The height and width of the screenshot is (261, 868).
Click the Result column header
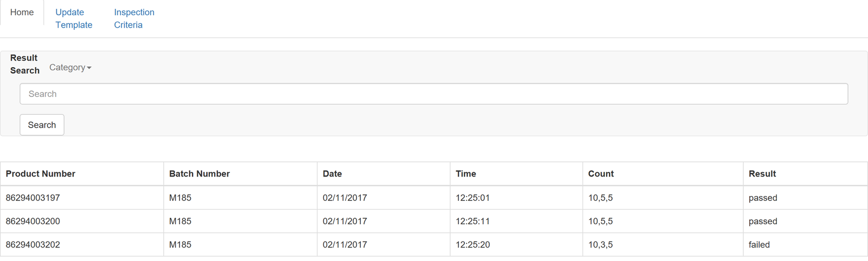[762, 174]
